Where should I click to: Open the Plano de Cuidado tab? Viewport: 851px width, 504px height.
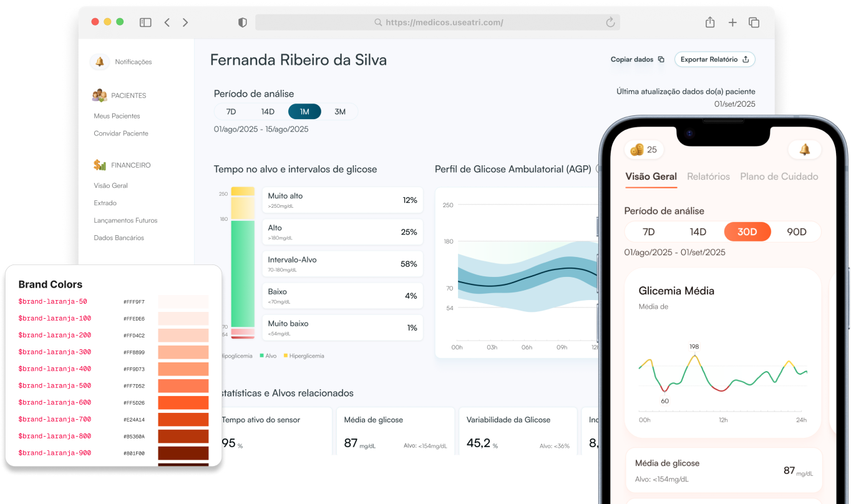pos(779,177)
